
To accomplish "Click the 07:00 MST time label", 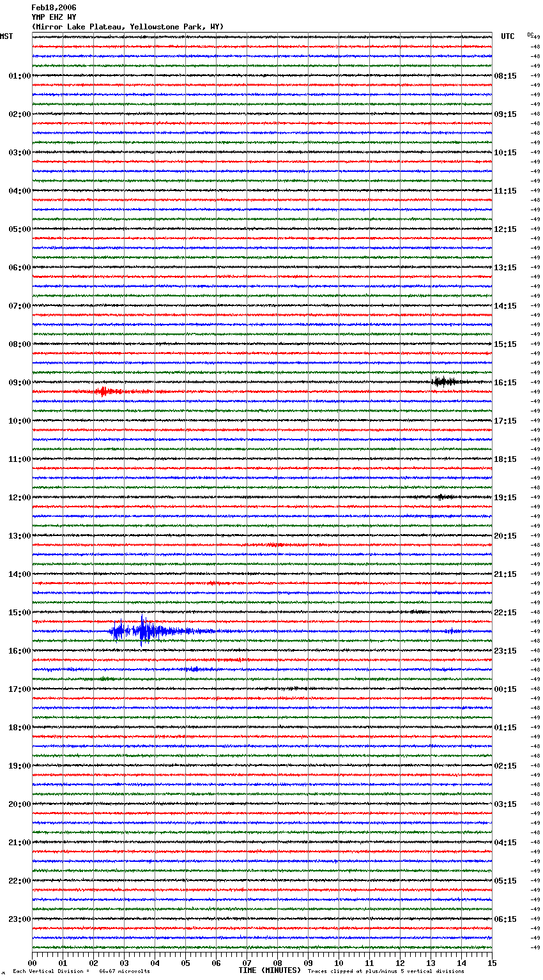I will pyautogui.click(x=19, y=306).
